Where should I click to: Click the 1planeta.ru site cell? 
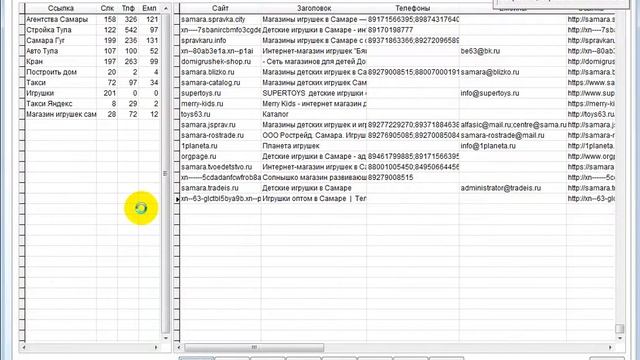220,146
